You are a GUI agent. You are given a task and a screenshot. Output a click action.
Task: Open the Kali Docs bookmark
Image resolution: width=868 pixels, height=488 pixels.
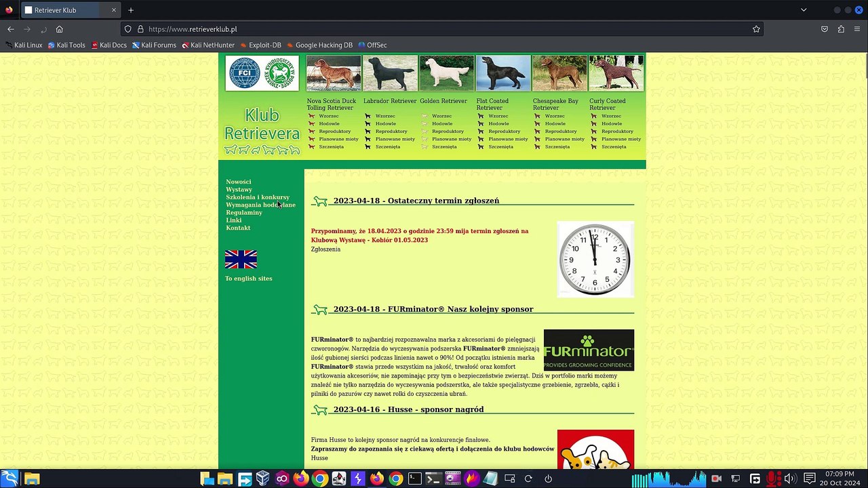click(109, 45)
